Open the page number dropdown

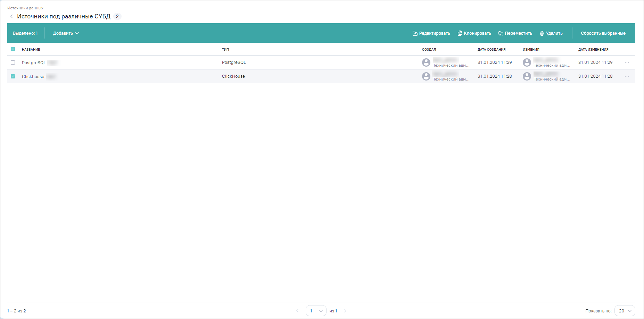tap(316, 311)
